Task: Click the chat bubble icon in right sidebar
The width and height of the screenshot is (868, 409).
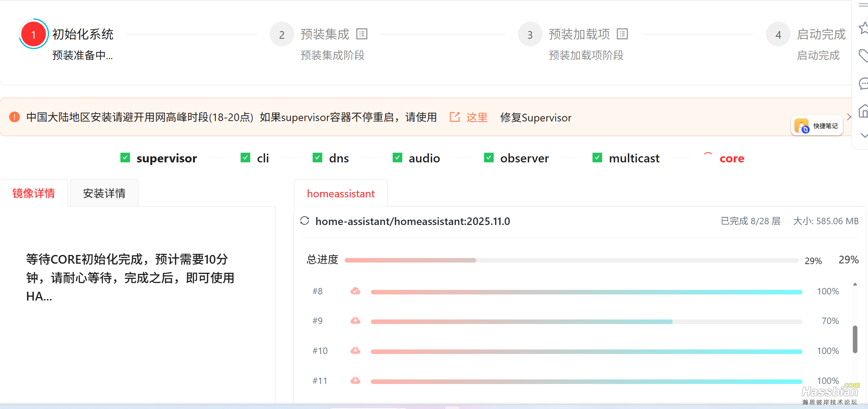Action: click(863, 83)
